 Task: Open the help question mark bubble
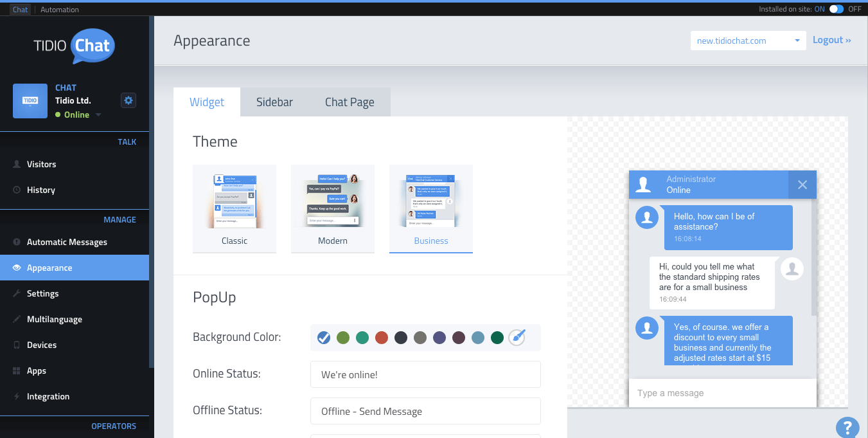tap(847, 427)
